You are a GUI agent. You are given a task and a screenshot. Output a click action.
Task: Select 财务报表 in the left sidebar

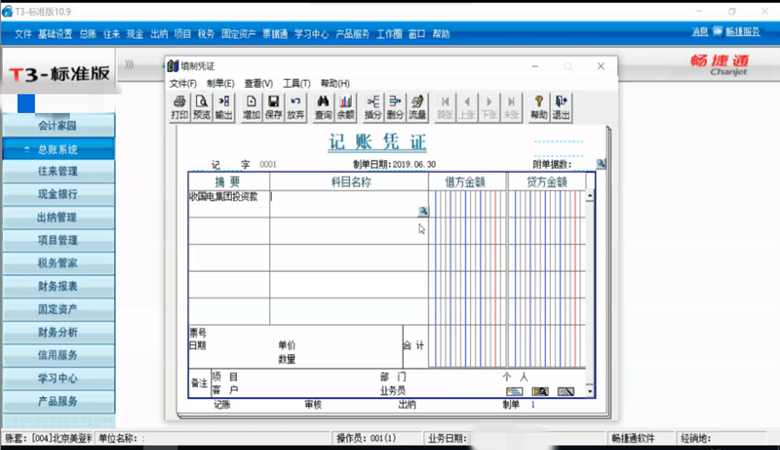pyautogui.click(x=58, y=286)
